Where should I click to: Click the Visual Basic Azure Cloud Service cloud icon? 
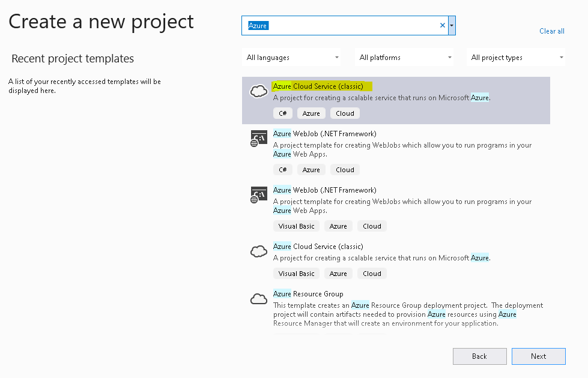(x=259, y=251)
